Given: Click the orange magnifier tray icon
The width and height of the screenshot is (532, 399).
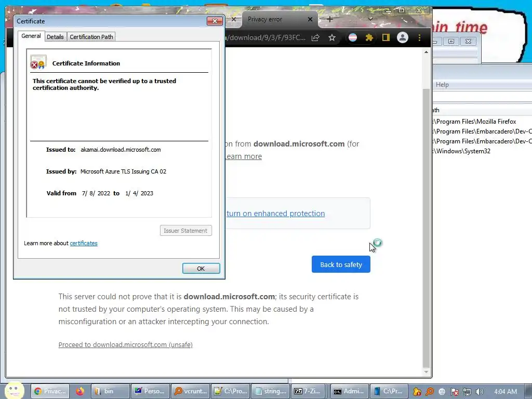Looking at the screenshot, I should (430, 392).
